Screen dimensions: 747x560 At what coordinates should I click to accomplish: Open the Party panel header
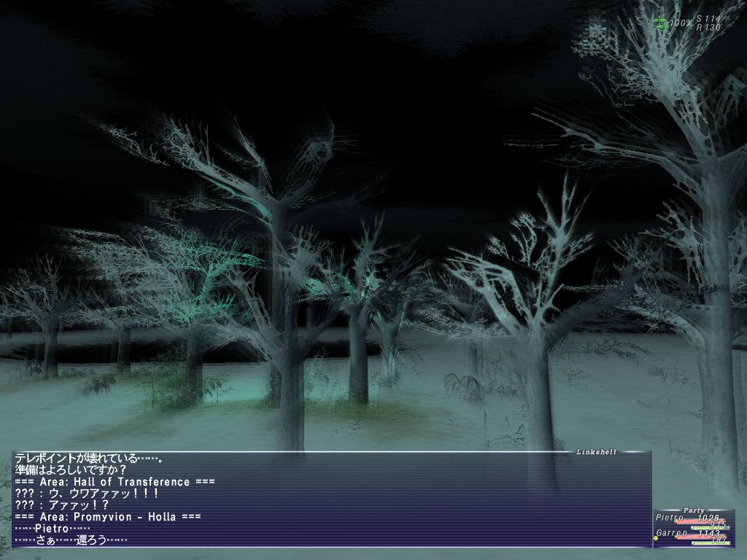tap(694, 510)
